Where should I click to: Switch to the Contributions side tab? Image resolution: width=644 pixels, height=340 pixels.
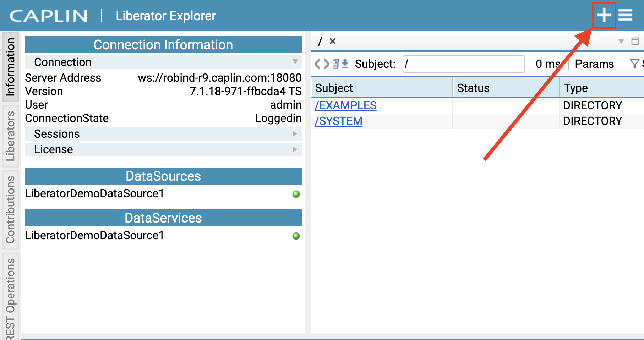[x=11, y=210]
